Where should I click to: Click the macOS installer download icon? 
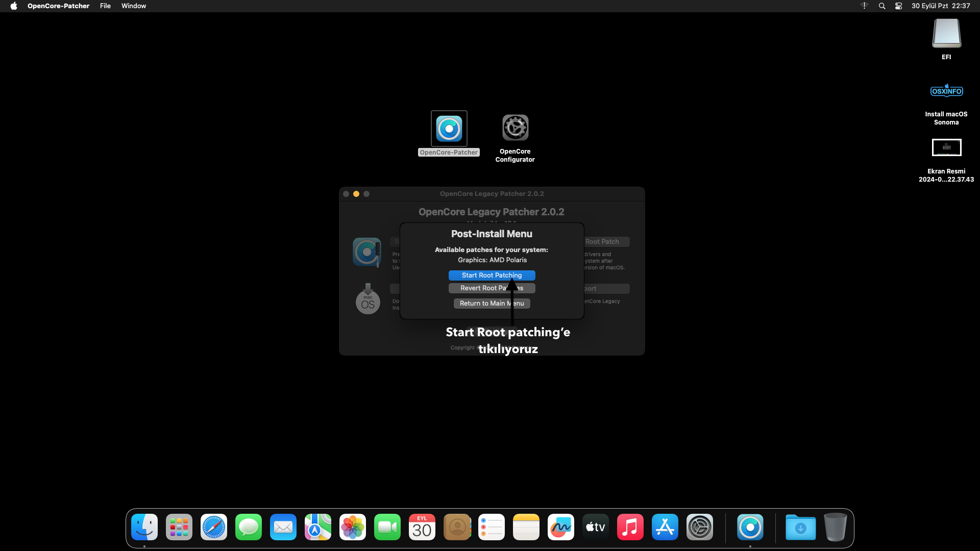point(367,299)
